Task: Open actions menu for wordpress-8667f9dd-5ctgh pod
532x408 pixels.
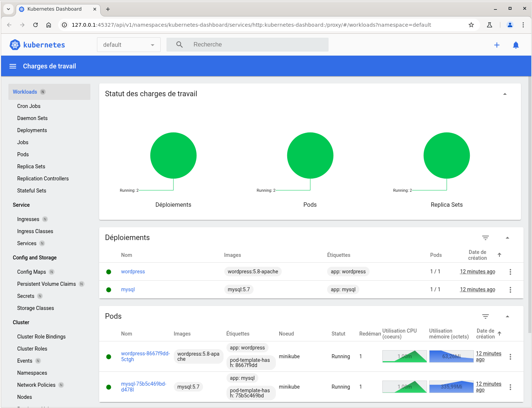Action: (x=510, y=356)
